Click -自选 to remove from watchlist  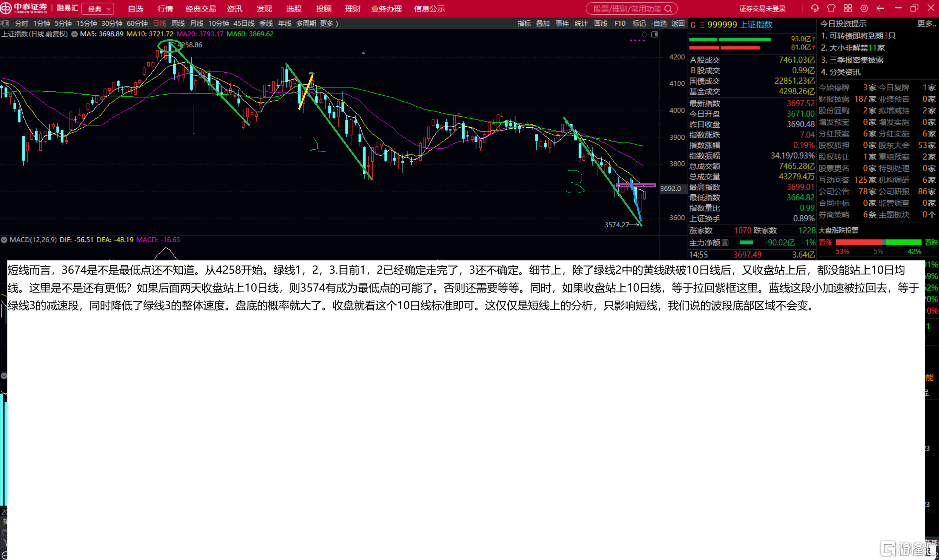click(x=659, y=23)
